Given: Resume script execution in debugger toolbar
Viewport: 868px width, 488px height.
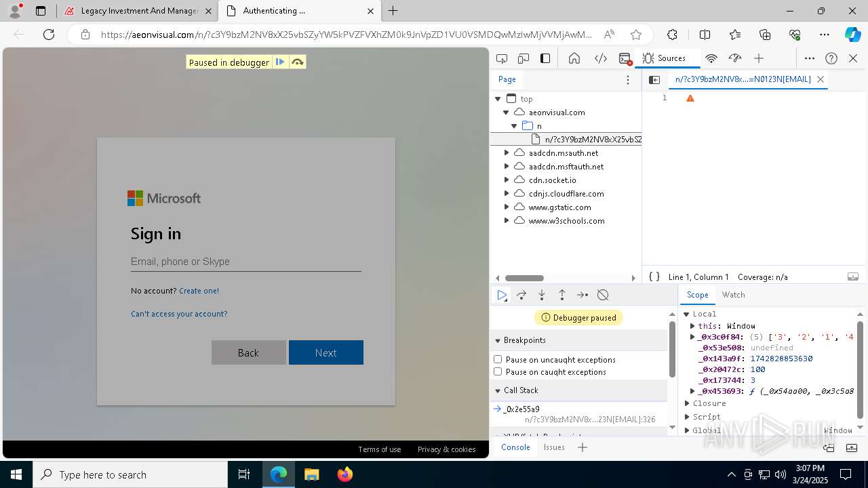Looking at the screenshot, I should click(502, 295).
